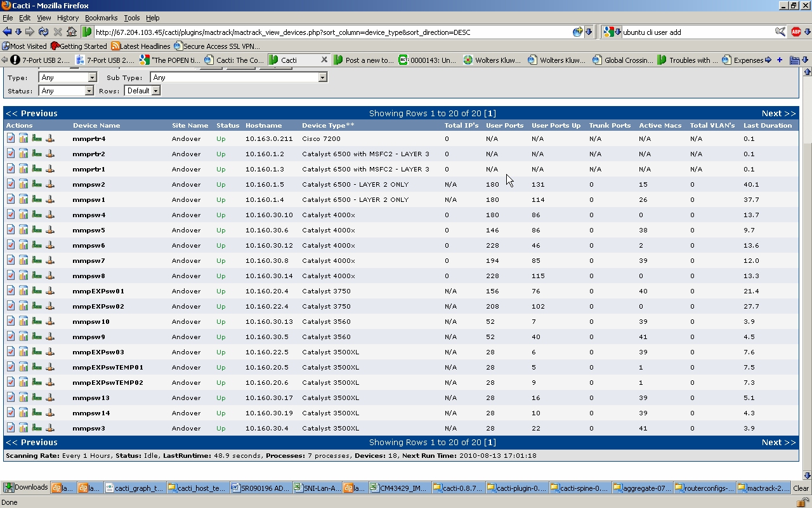Viewport: 812px width, 508px height.
Task: Switch to the Global Crossin... tab
Action: pos(622,60)
